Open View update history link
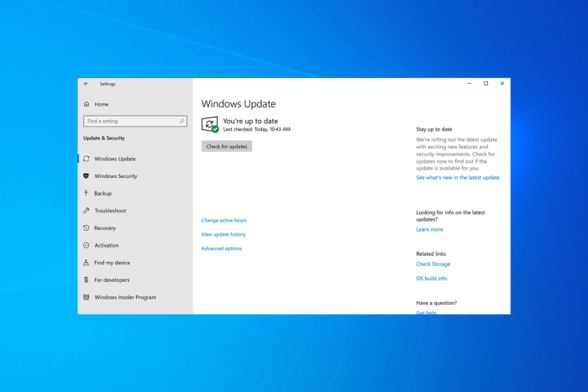This screenshot has width=588, height=392. coord(223,234)
